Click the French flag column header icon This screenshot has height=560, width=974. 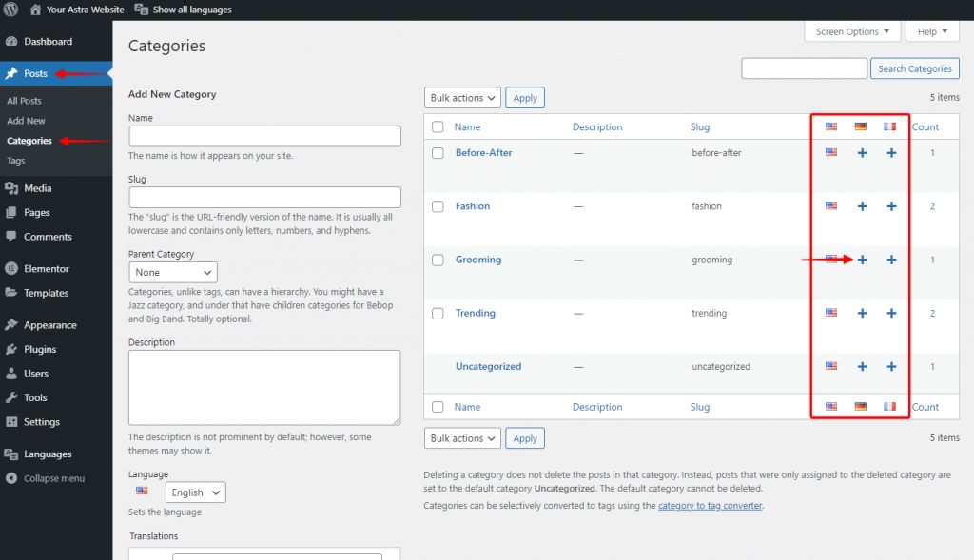point(890,126)
